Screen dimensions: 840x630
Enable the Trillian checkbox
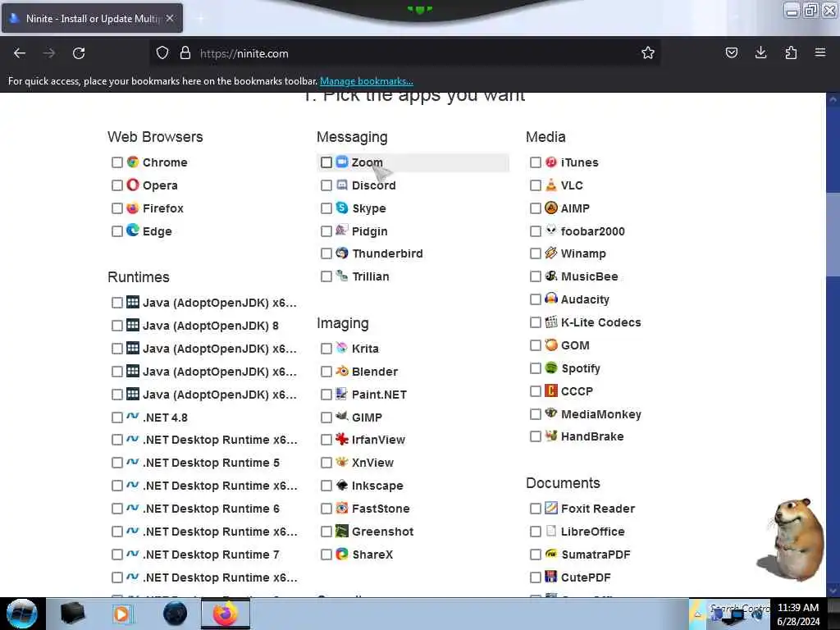tap(326, 276)
